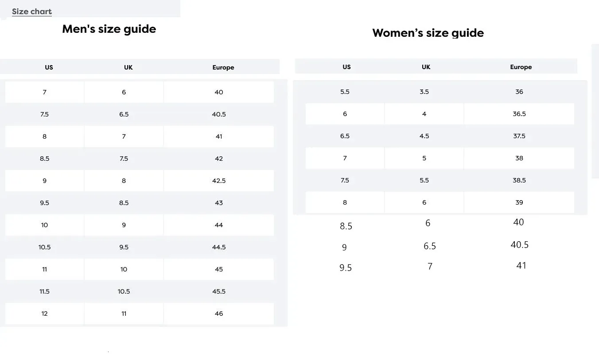Click women's Europe size 41 value

coord(521,266)
